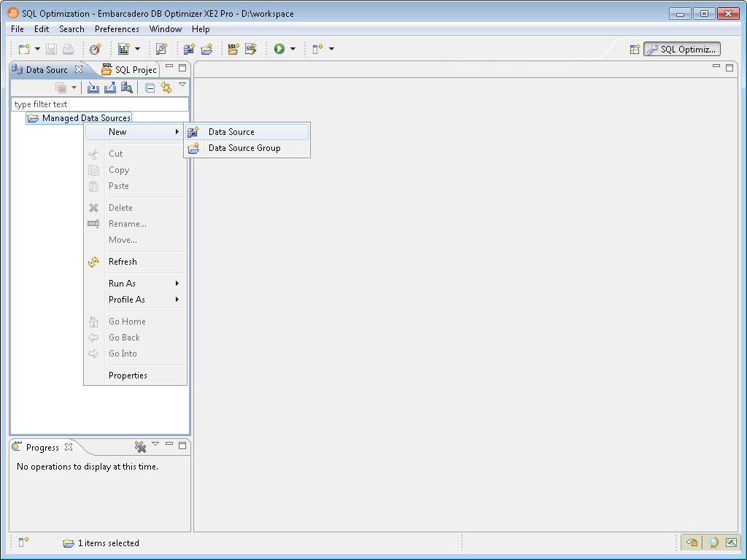
Task: Open the Help menu
Action: (201, 29)
